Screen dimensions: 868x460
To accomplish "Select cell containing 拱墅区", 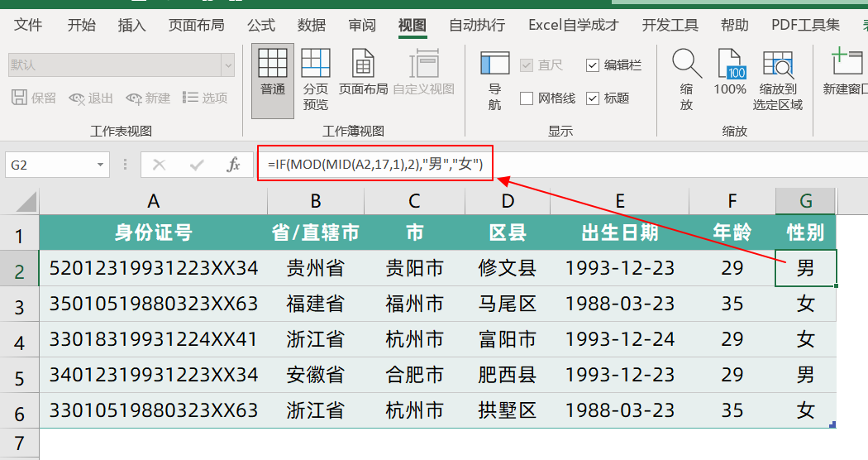I will tap(508, 410).
